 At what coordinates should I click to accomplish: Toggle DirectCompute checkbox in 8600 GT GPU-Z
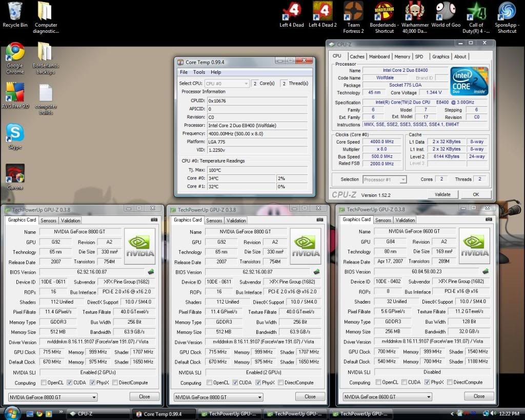(450, 382)
